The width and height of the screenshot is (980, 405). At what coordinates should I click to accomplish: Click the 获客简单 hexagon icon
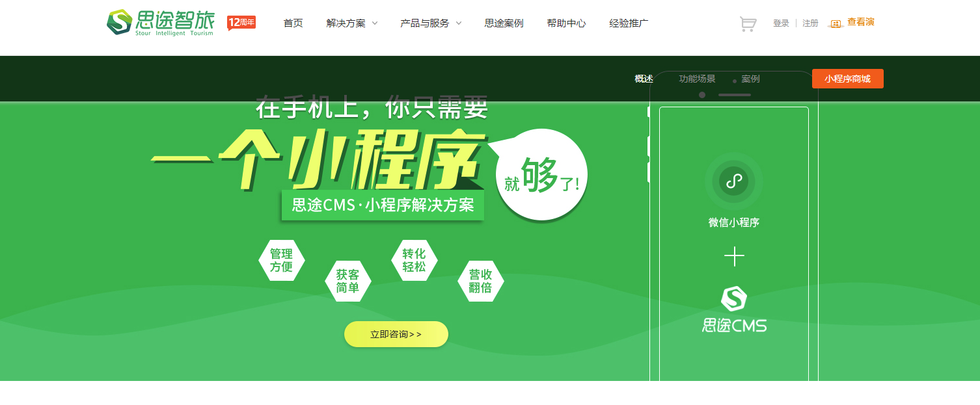tap(348, 281)
